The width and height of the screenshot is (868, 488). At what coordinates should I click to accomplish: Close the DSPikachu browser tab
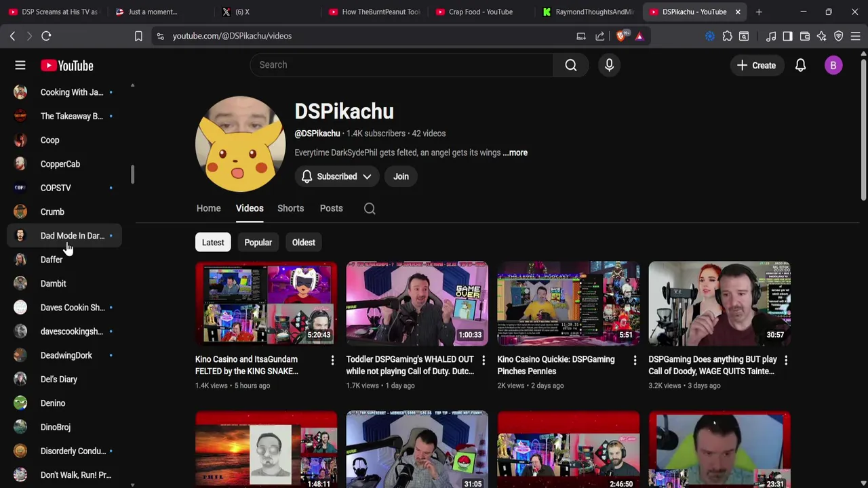click(738, 12)
